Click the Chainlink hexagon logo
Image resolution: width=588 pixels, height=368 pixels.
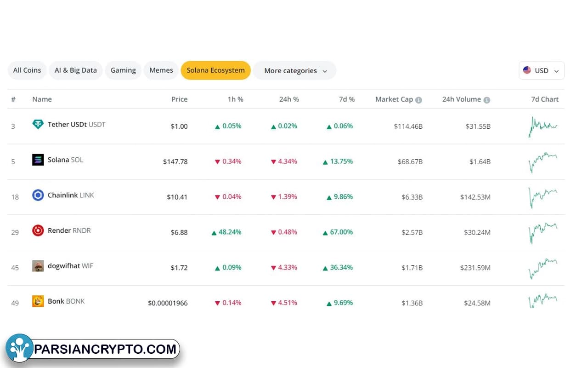click(x=38, y=195)
